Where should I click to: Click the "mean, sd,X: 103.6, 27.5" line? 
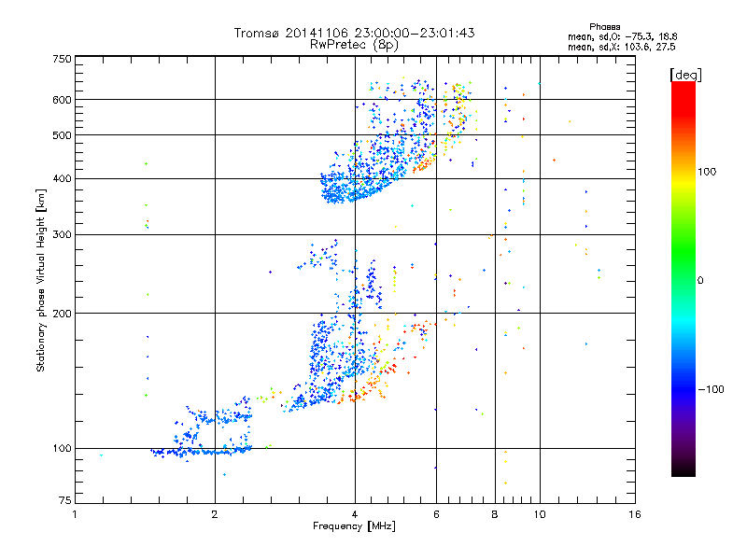click(621, 47)
